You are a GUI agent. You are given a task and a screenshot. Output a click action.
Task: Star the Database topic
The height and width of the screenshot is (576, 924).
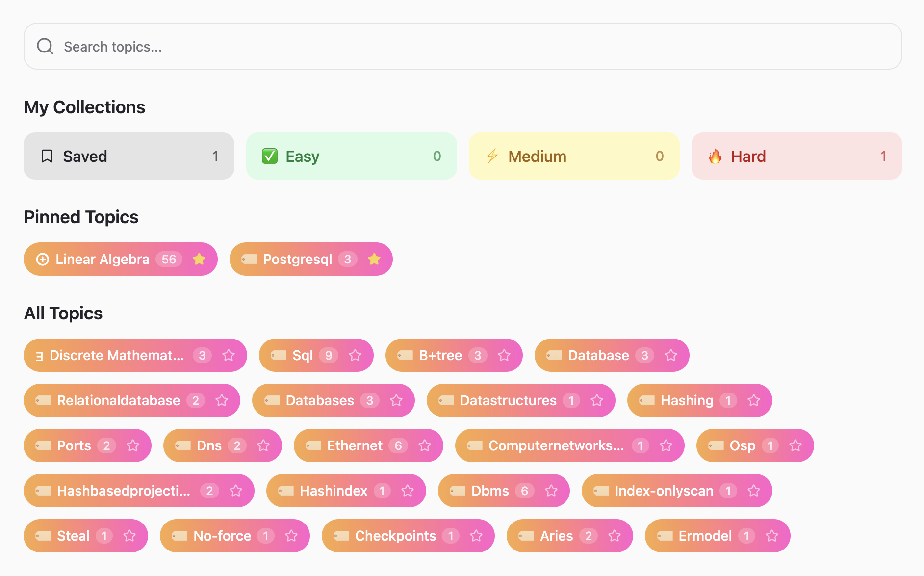[671, 355]
